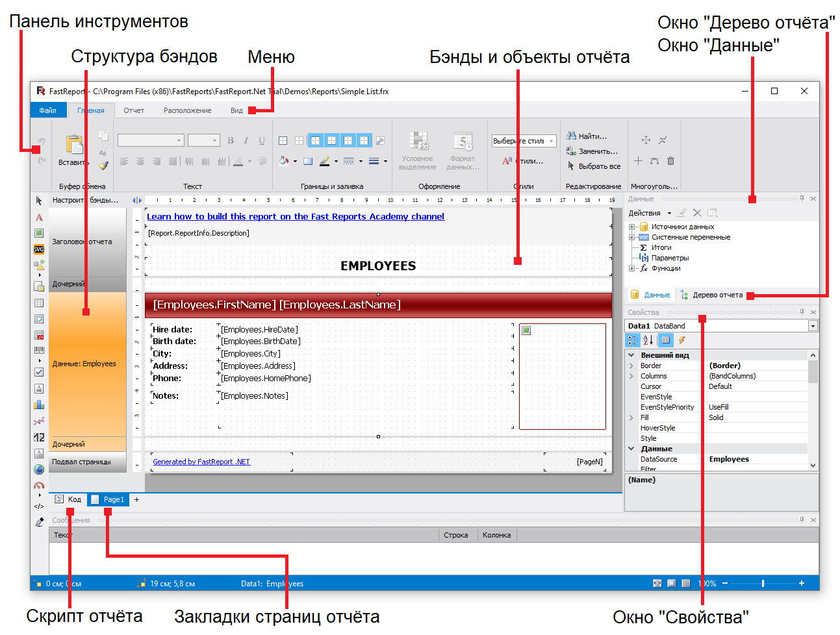Toggle Underline text formatting
The image size is (840, 635).
[262, 140]
